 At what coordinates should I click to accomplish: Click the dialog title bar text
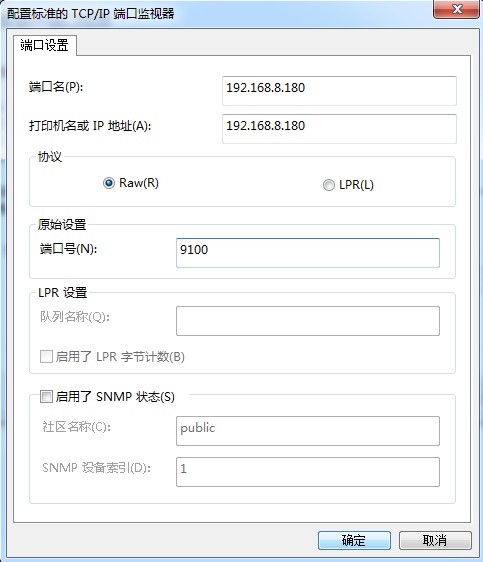pyautogui.click(x=91, y=14)
